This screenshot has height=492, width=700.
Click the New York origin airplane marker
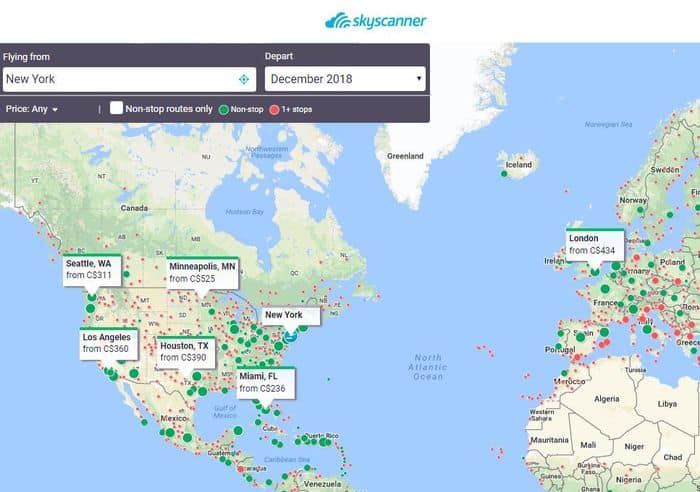coord(290,337)
